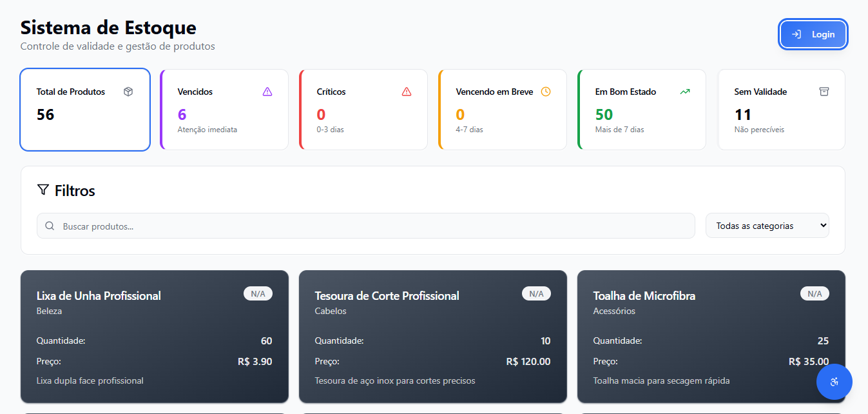
Task: Click the funnel icon beside Filtros
Action: tap(43, 190)
